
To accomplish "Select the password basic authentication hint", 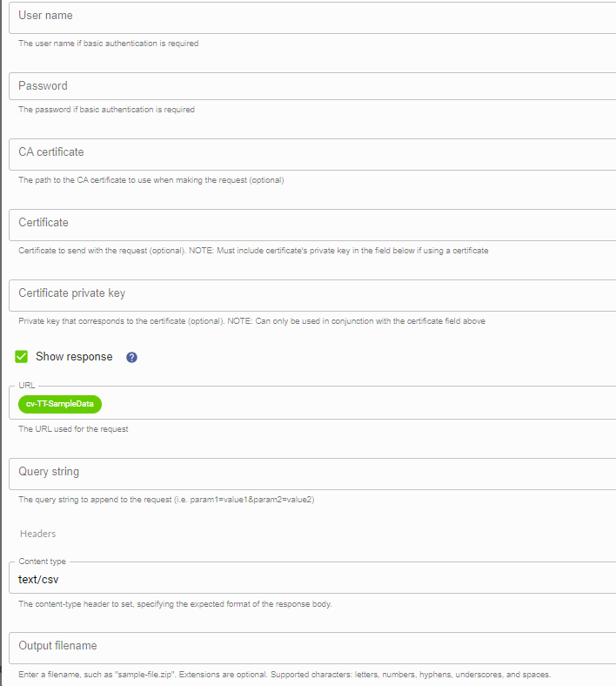I will [x=107, y=110].
